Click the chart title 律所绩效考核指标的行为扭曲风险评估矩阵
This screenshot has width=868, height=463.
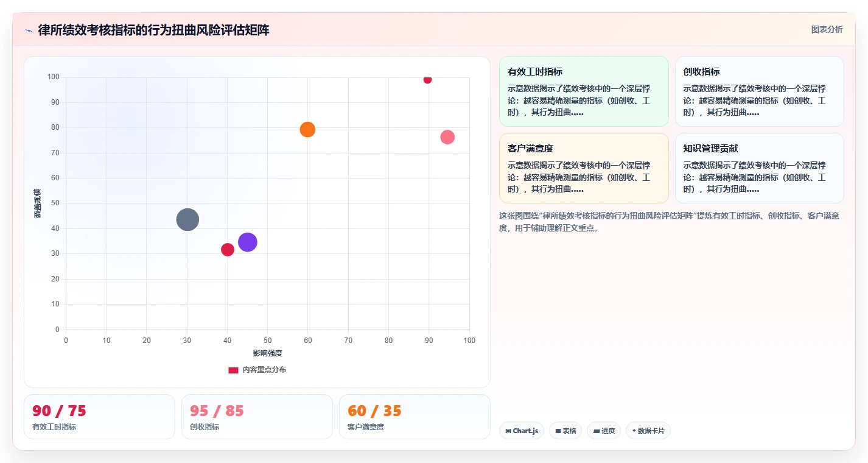[x=153, y=30]
